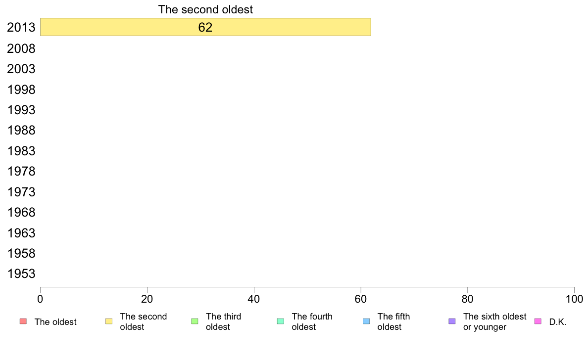Screen dimensions: 588x364
Task: Select the 2008 year row label
Action: click(x=21, y=49)
